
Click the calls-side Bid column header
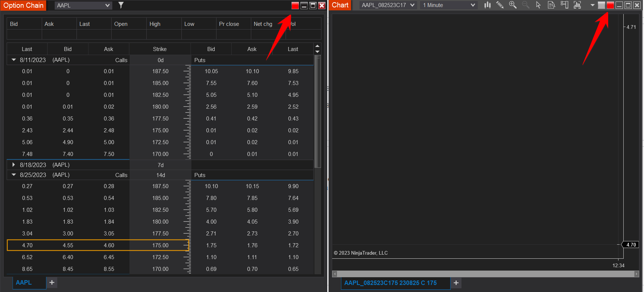pyautogui.click(x=68, y=49)
